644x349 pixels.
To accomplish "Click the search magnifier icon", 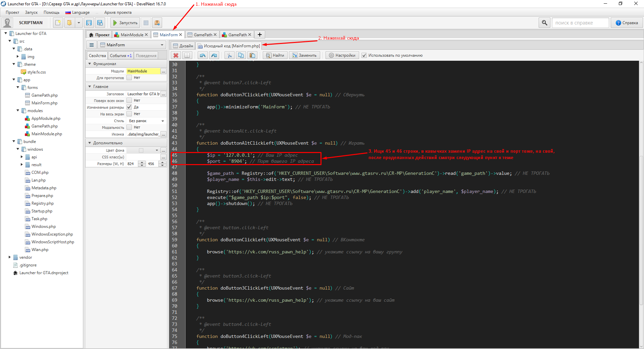I will pyautogui.click(x=544, y=23).
